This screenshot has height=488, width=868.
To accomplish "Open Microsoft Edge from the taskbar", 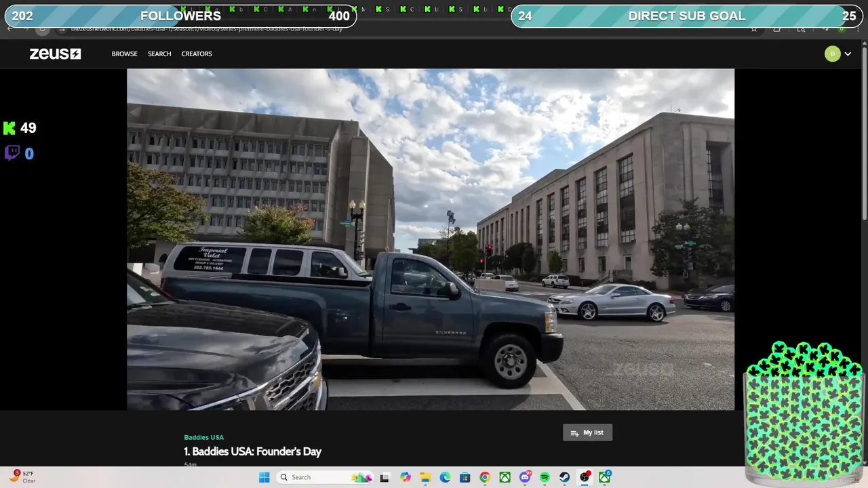I will (445, 477).
